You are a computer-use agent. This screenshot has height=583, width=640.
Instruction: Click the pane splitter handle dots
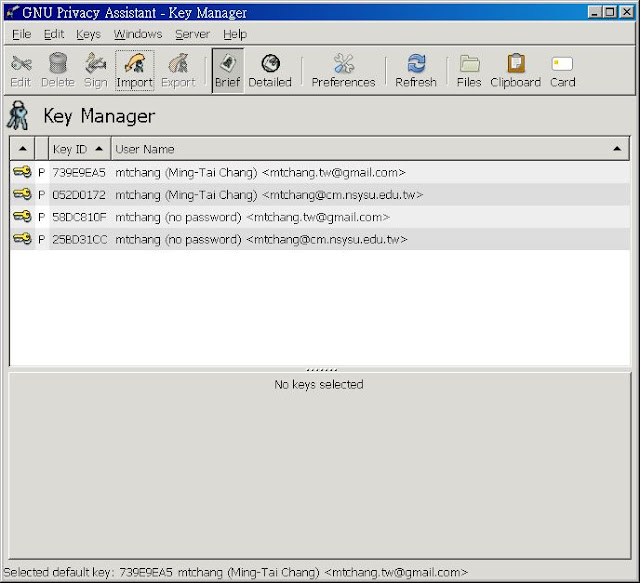tap(322, 370)
